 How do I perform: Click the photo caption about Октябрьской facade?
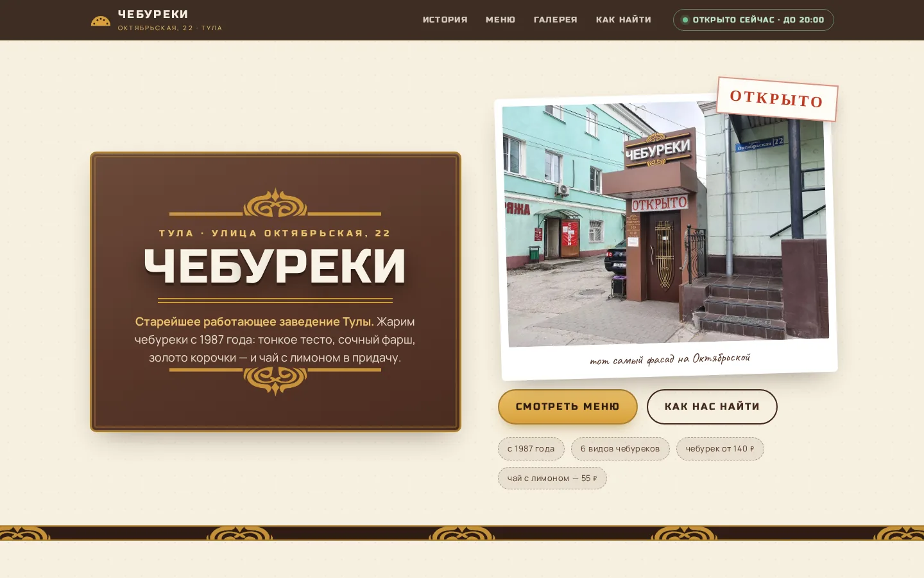(670, 359)
